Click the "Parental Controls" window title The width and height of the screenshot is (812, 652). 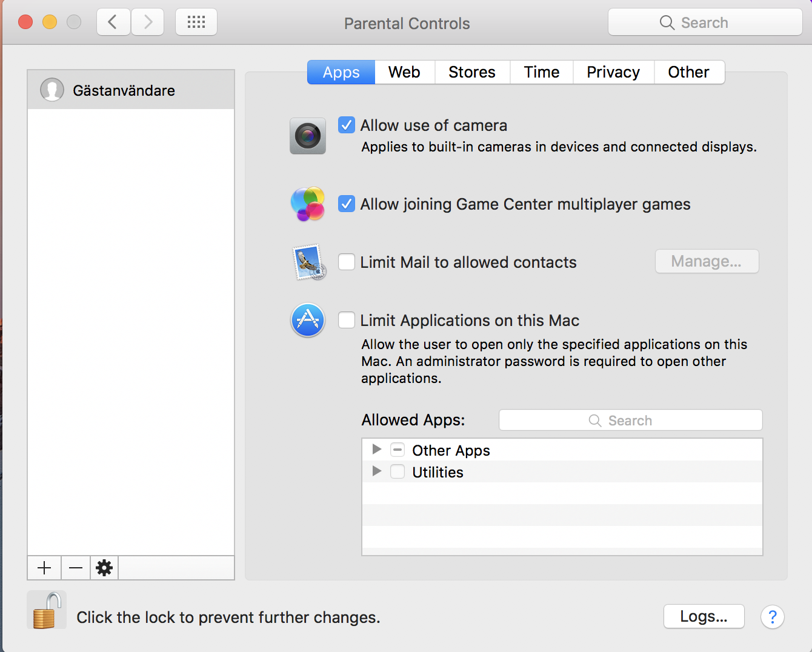pyautogui.click(x=407, y=24)
